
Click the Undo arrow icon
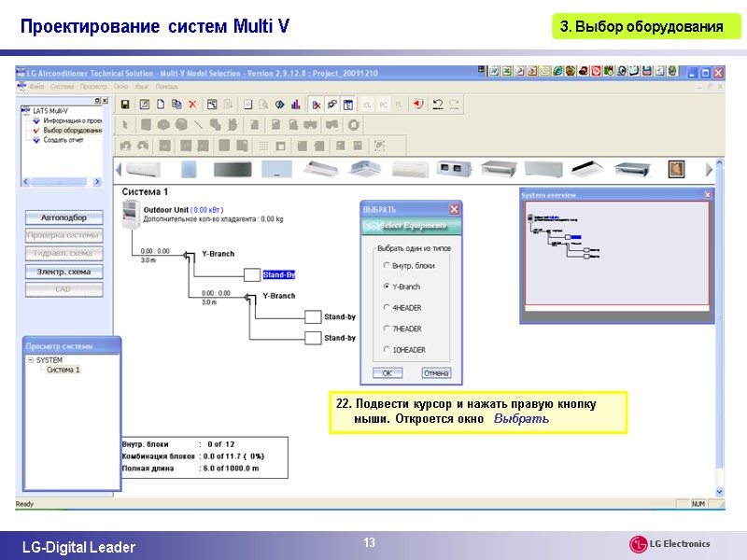(438, 105)
